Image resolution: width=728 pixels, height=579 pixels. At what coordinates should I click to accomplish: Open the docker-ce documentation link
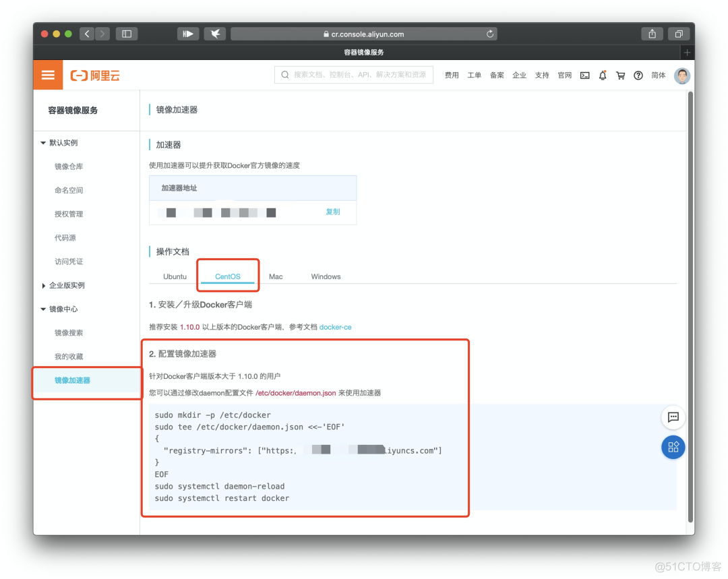tap(336, 327)
